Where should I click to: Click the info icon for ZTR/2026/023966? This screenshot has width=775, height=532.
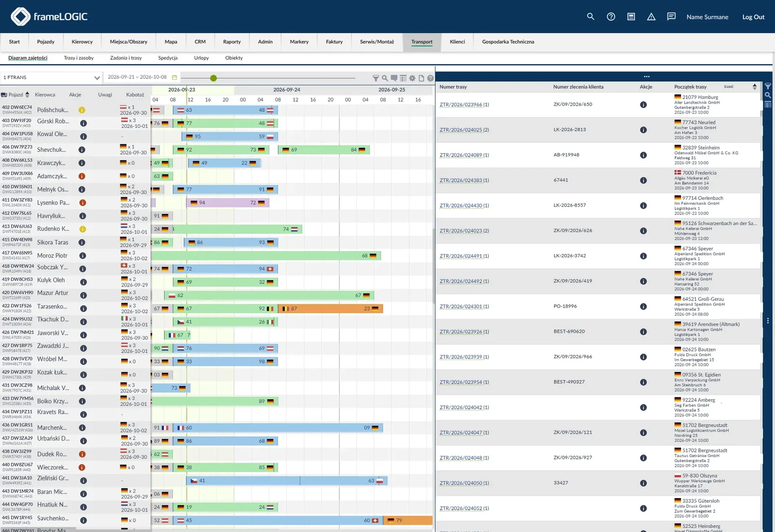coord(643,105)
